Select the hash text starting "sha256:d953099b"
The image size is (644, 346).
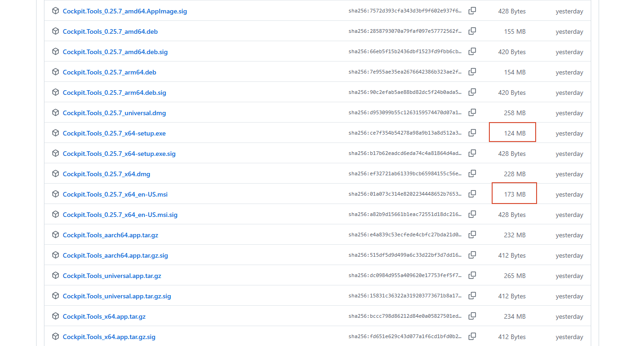(x=405, y=113)
